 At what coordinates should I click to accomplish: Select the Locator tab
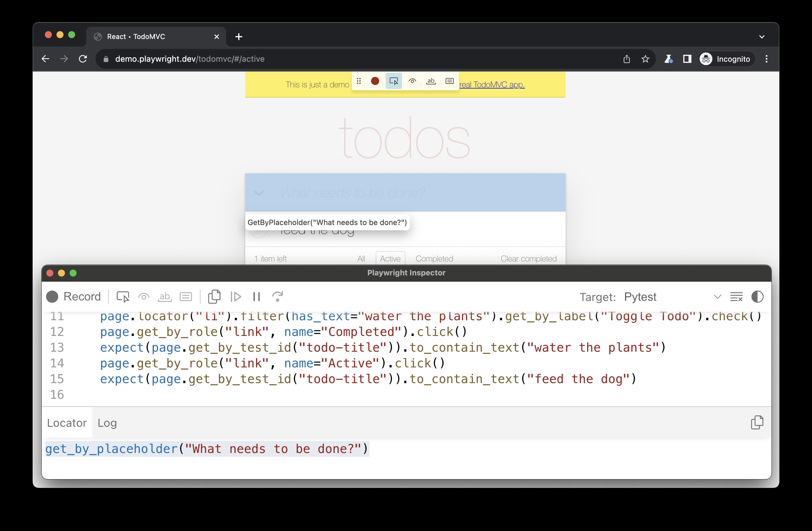[67, 423]
